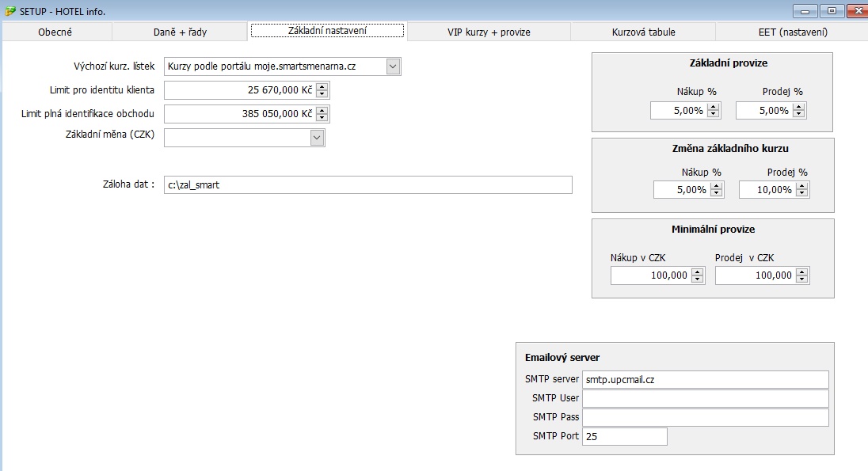Click the Emailový server heading
868x471 pixels.
tap(562, 358)
